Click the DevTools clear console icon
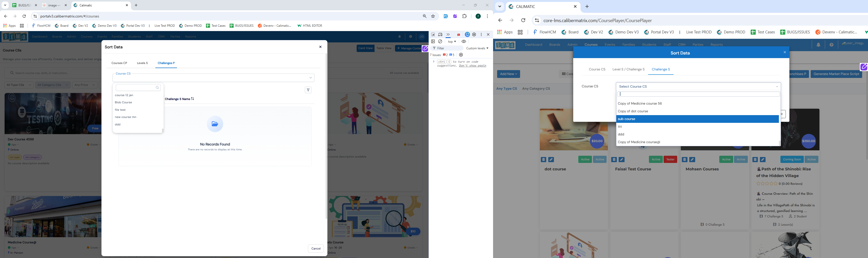This screenshot has height=258, width=868. click(x=440, y=41)
